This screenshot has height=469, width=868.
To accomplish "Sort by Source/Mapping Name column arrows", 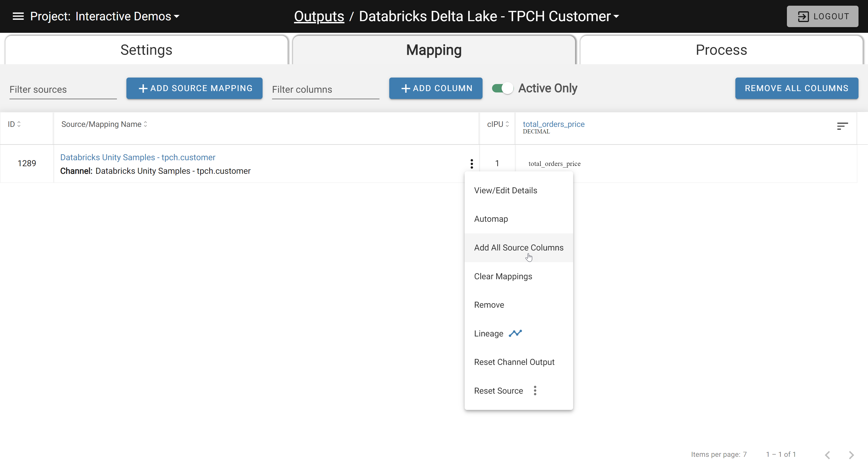I will point(146,124).
